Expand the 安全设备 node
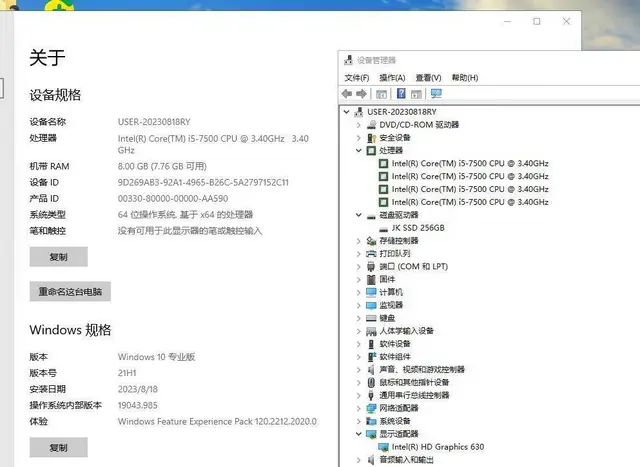This screenshot has height=467, width=640. pos(358,138)
